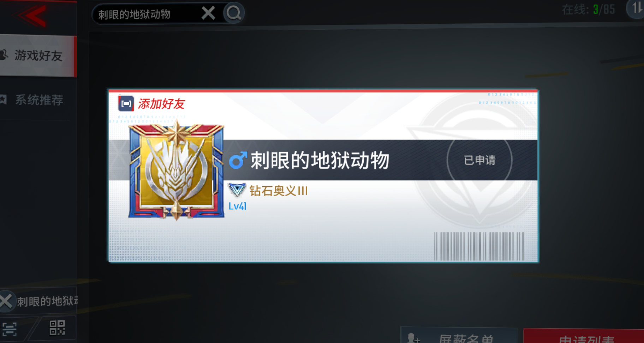Click the 已申请 button on the card
Image resolution: width=644 pixels, height=343 pixels.
pos(479,160)
